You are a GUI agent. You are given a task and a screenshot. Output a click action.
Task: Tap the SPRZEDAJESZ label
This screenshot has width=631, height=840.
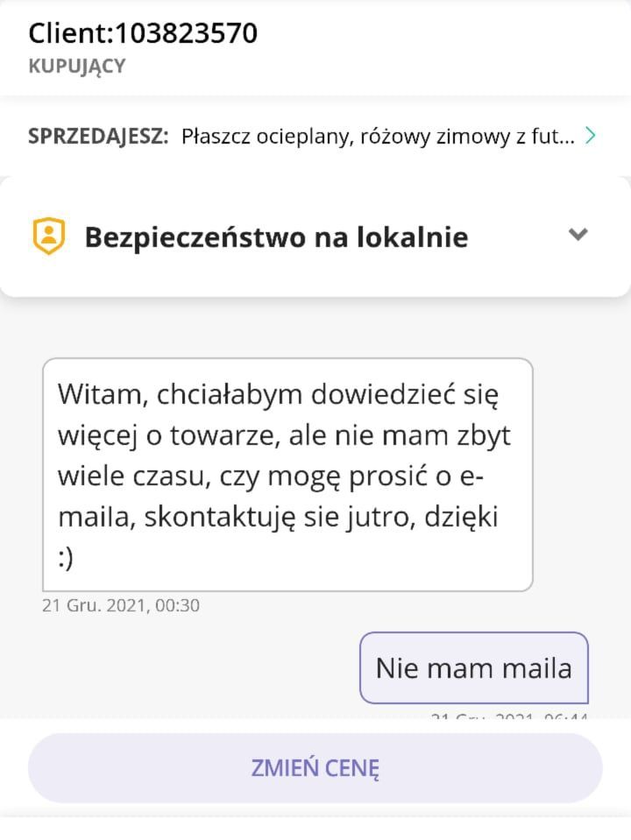click(98, 136)
